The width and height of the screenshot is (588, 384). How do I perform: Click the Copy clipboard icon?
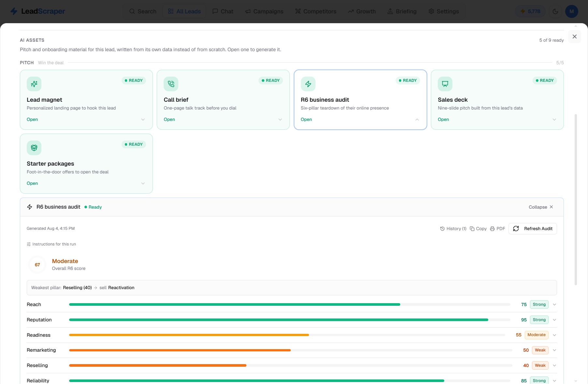[x=472, y=229]
